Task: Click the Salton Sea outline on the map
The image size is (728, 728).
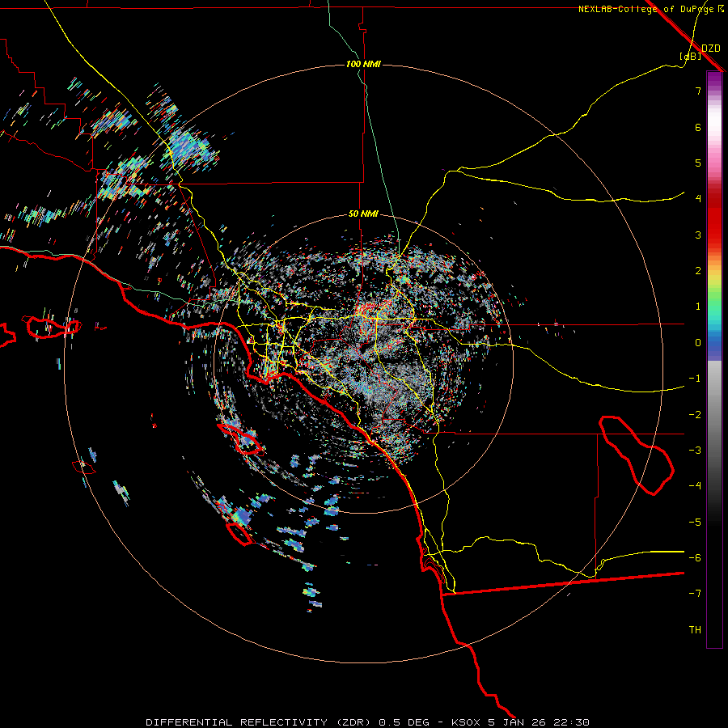Action: tap(637, 455)
